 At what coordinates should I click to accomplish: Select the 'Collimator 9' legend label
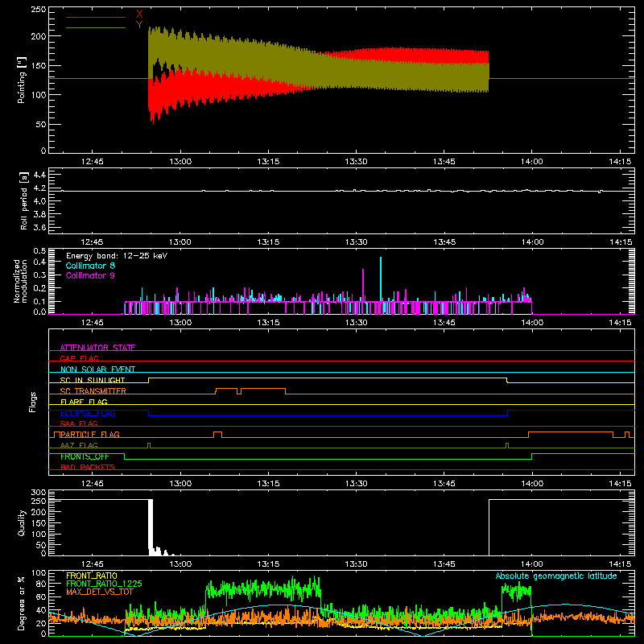tap(90, 275)
